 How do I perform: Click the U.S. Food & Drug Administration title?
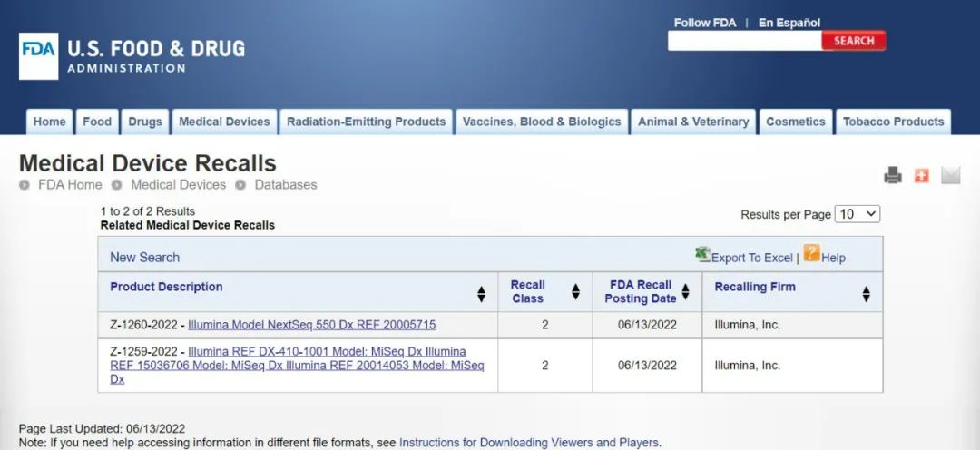(156, 55)
